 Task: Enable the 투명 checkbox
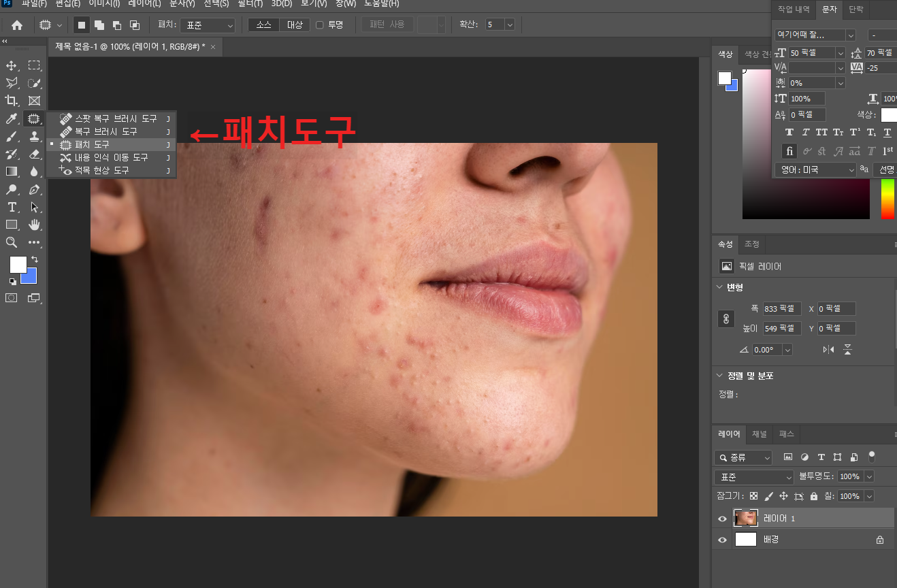[x=320, y=25]
